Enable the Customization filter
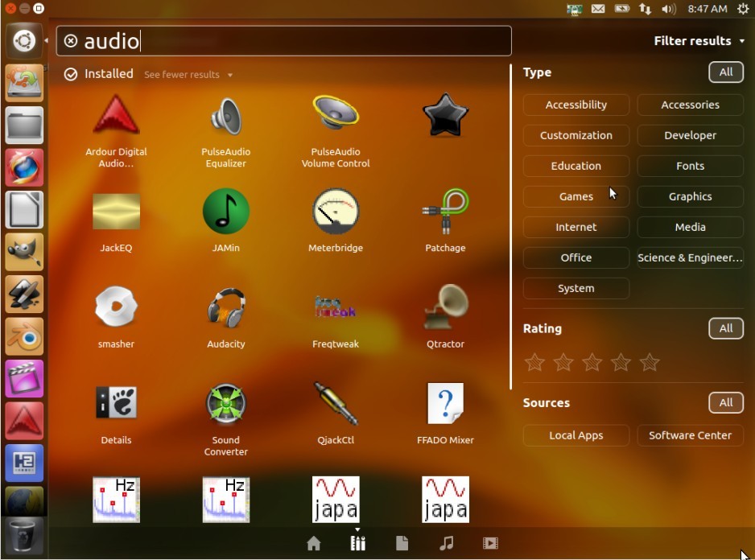 coord(576,135)
